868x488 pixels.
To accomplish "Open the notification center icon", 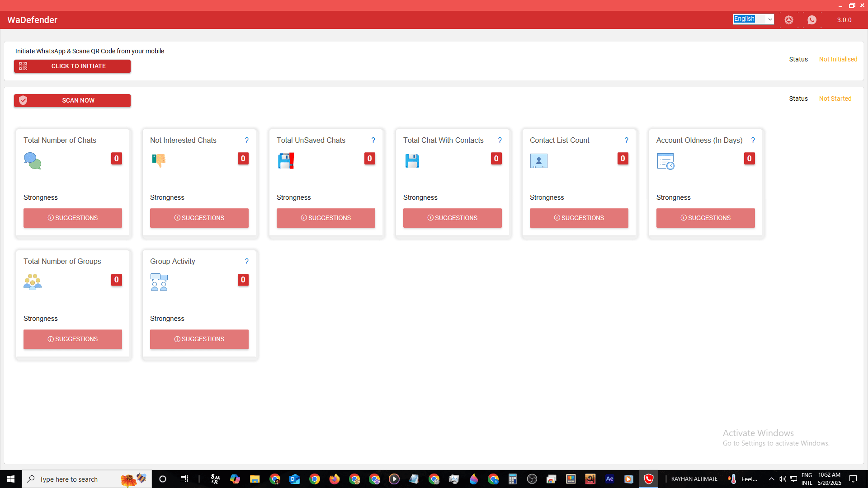I will click(x=853, y=479).
